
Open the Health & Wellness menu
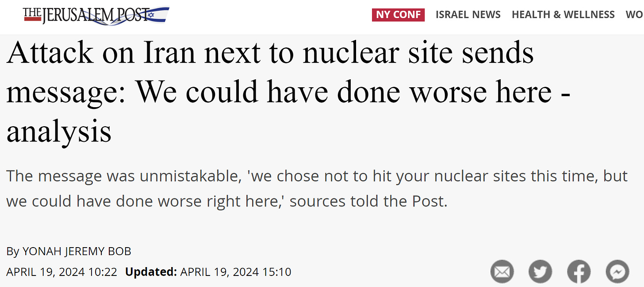[563, 15]
